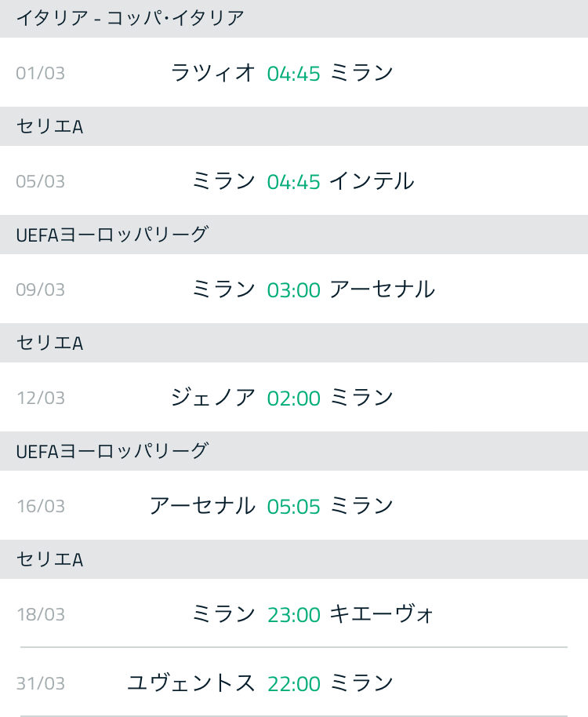The height and width of the screenshot is (717, 588).
Task: Click the 02:00 kickoff time
Action: (293, 399)
